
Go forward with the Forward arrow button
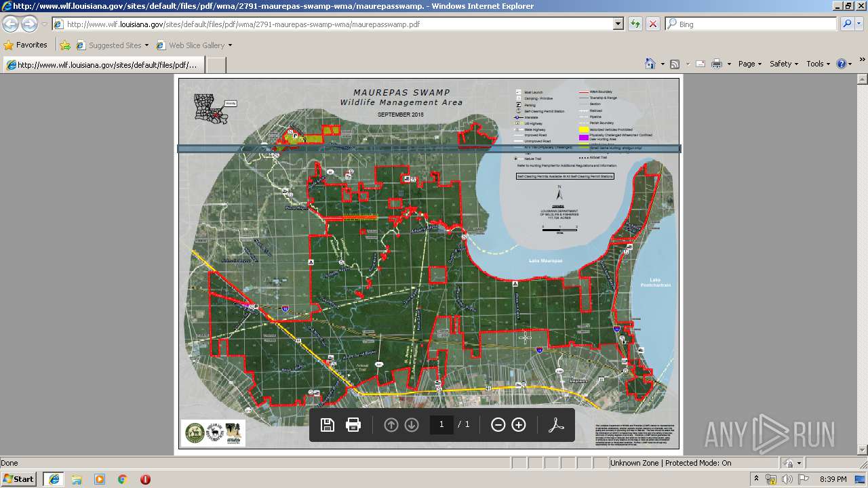(29, 24)
